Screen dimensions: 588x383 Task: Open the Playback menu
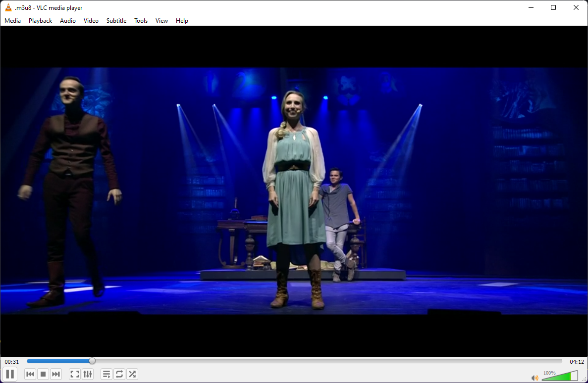point(40,21)
